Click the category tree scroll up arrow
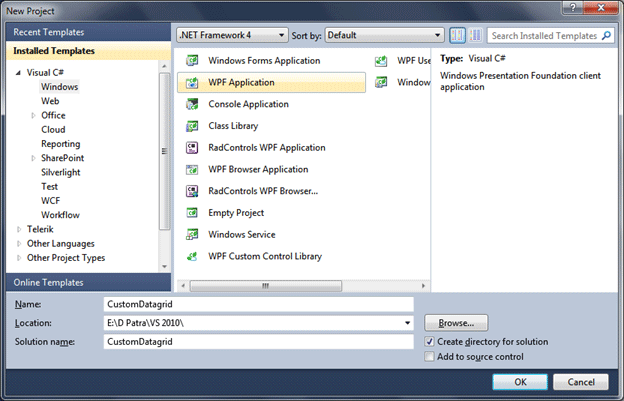The image size is (624, 401). coord(164,66)
